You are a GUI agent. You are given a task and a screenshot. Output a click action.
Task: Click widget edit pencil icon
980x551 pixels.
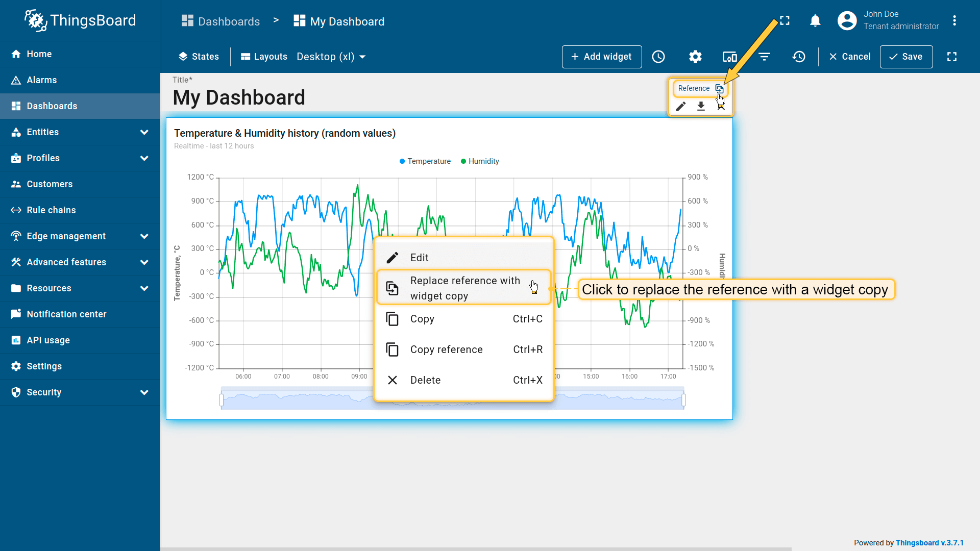pos(681,106)
